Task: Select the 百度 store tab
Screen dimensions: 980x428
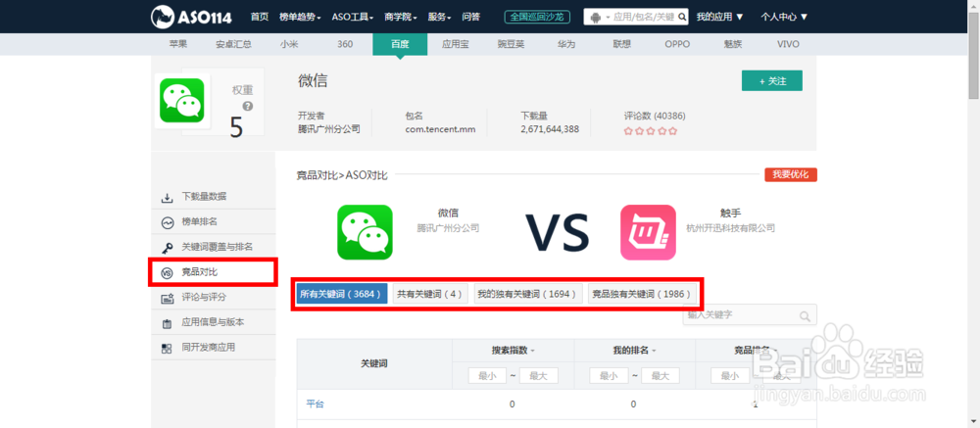Action: pos(400,44)
